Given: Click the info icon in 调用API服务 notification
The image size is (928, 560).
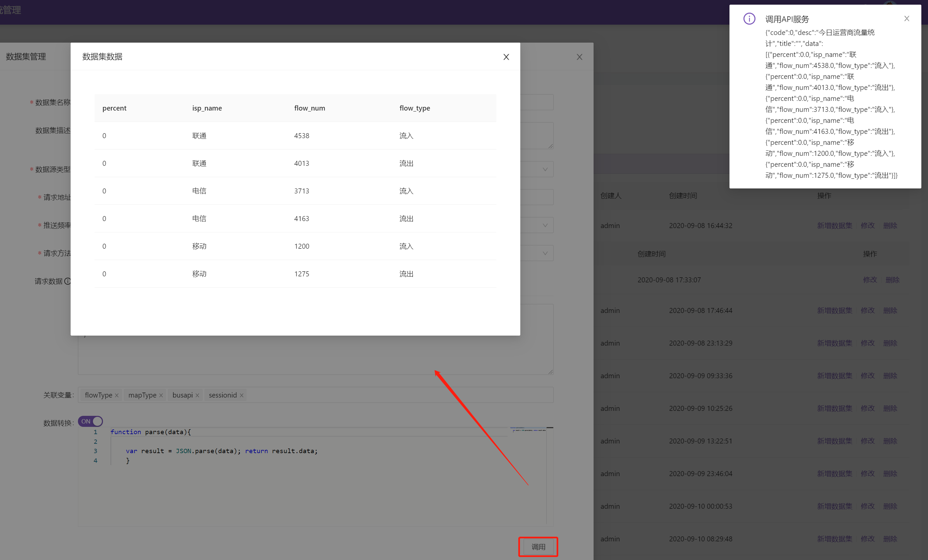Looking at the screenshot, I should [749, 18].
